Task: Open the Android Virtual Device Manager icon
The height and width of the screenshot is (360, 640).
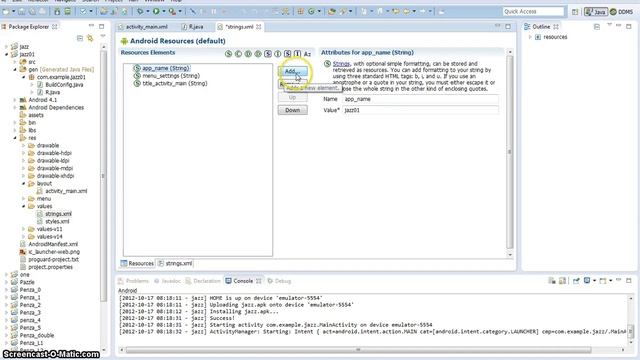Action: 68,11
